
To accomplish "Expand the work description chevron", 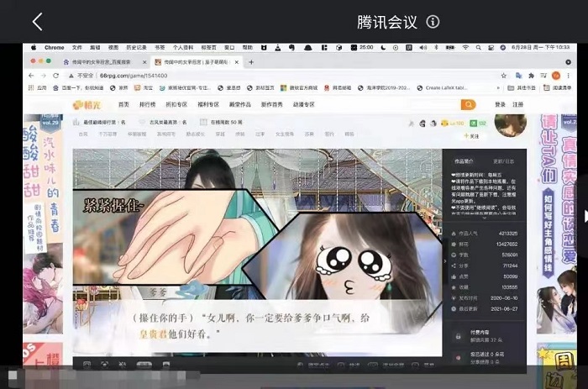I will click(484, 218).
